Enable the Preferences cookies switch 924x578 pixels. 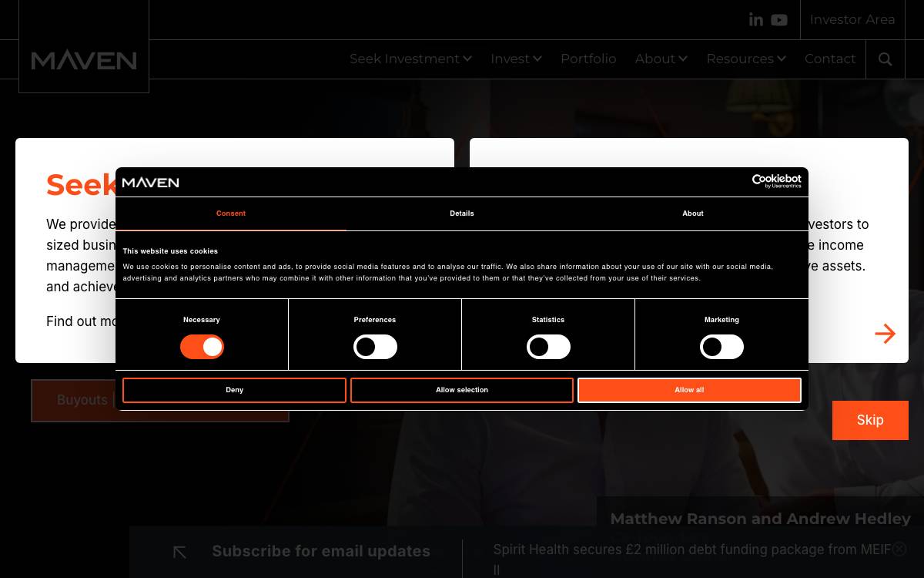point(375,347)
